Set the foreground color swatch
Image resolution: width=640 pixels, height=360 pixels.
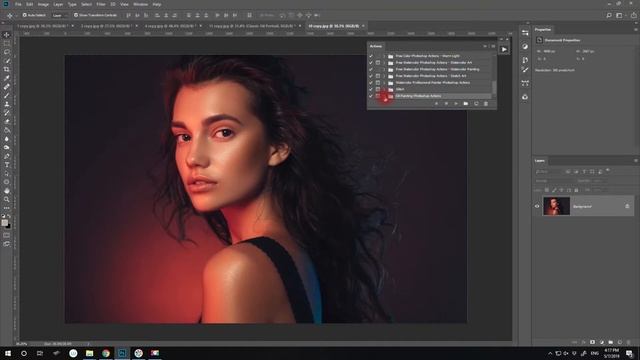coord(4,222)
